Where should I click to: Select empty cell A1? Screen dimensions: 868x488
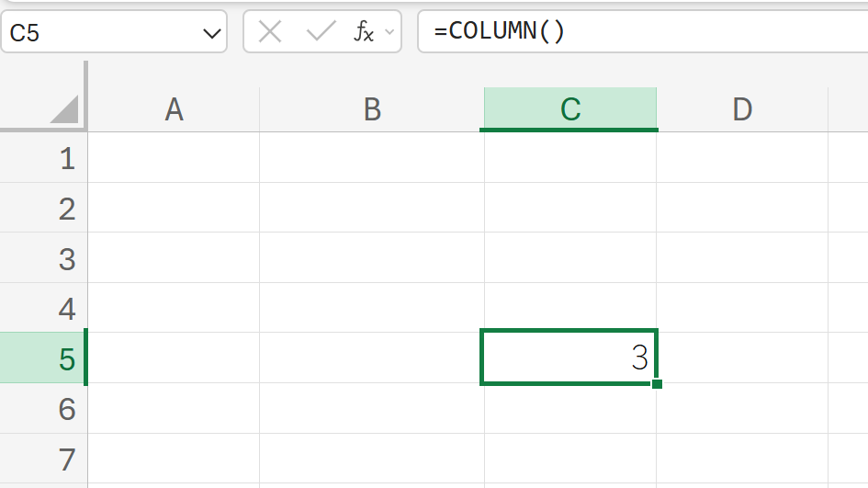tap(174, 159)
